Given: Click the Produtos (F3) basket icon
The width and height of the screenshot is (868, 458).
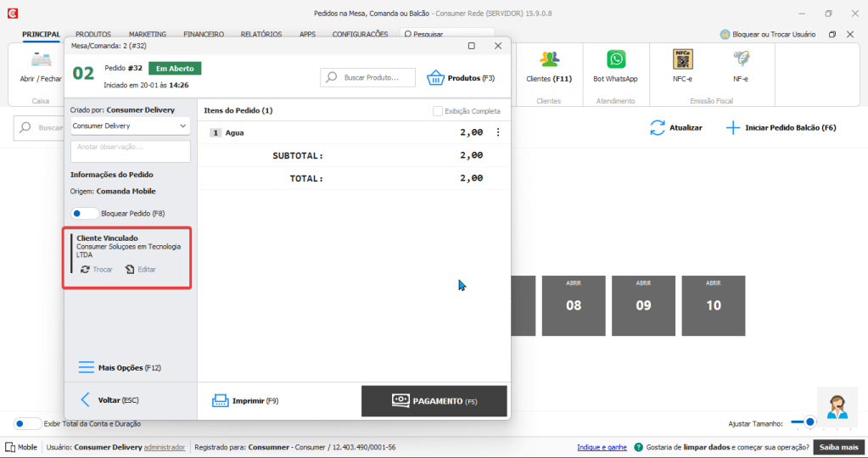Looking at the screenshot, I should [436, 78].
